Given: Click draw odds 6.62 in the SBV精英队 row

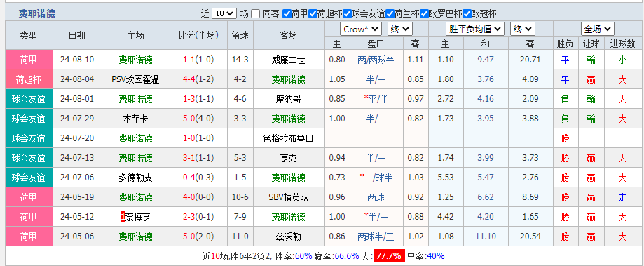Looking at the screenshot, I should 486,197.
